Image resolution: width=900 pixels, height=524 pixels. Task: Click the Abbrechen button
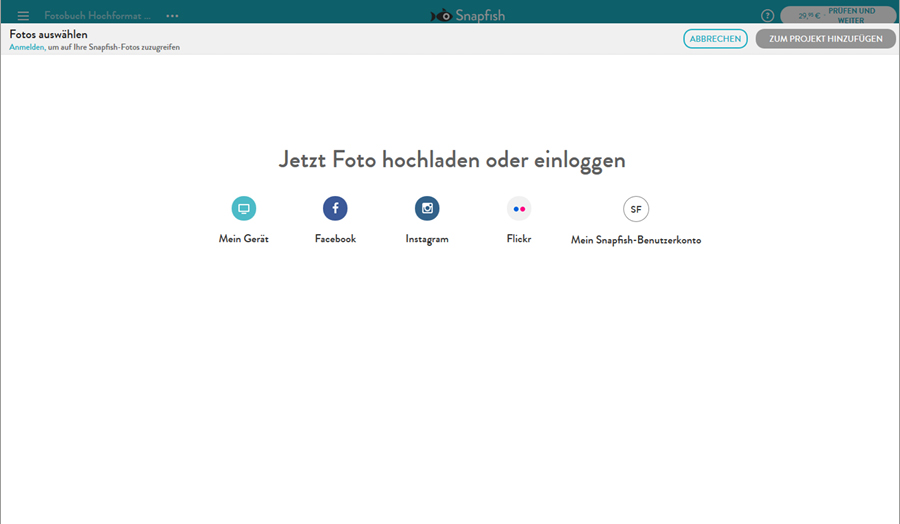pyautogui.click(x=715, y=38)
